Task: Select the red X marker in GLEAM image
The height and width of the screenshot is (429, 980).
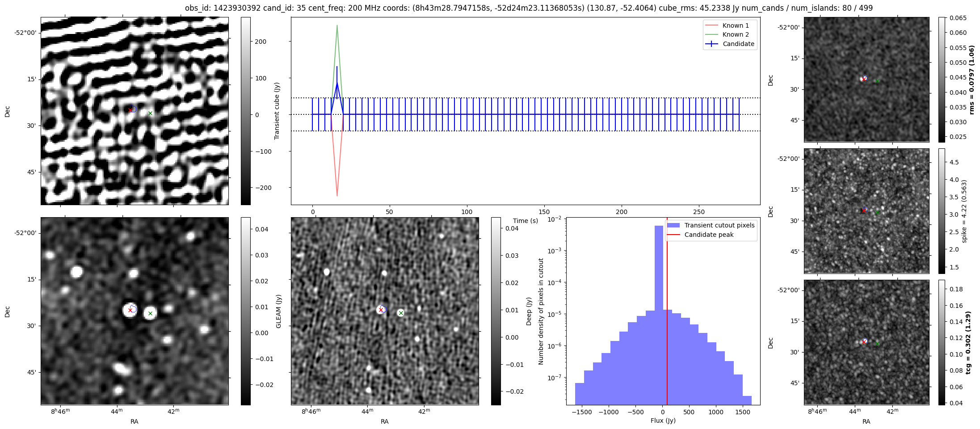Action: point(130,310)
